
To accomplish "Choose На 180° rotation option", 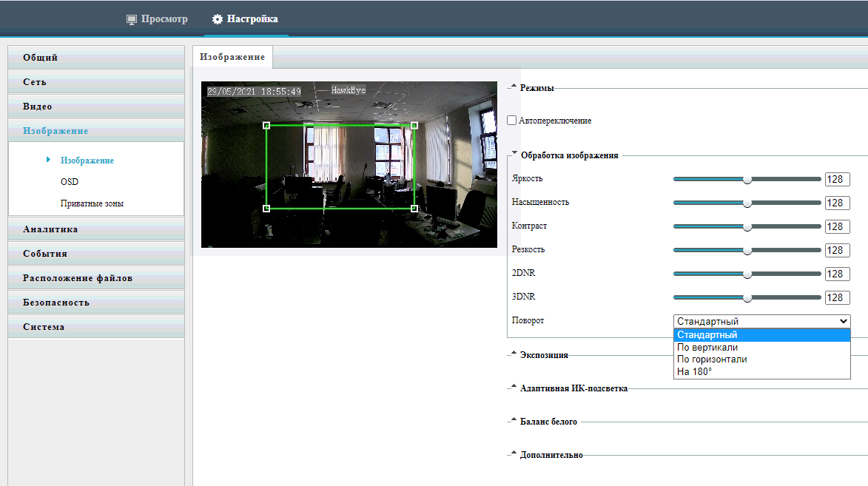I will tap(761, 371).
